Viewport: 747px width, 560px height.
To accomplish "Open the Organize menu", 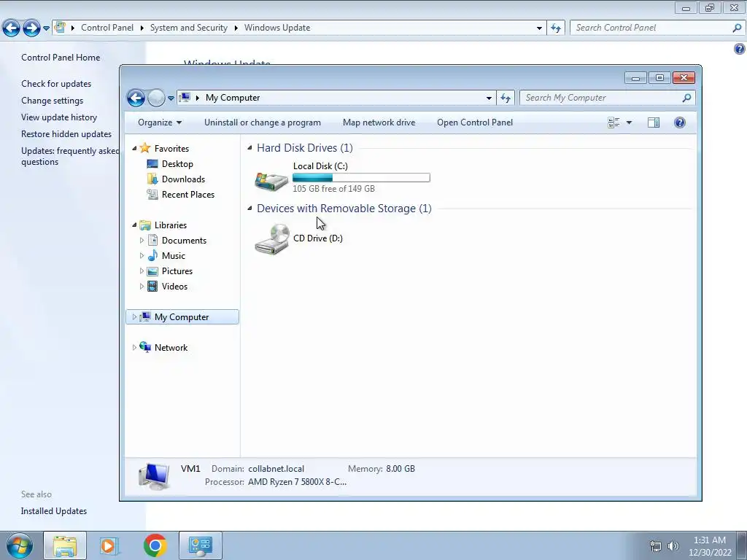I will coord(160,122).
